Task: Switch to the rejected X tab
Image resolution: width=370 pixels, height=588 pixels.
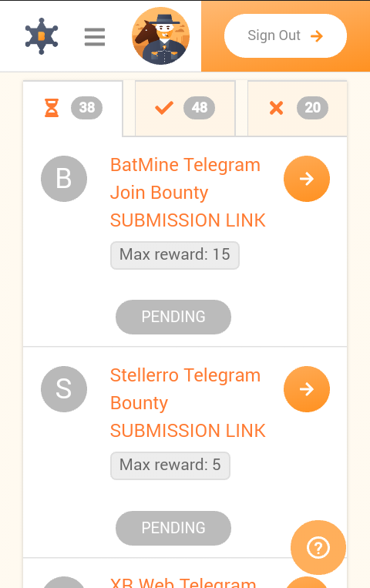Action: [298, 108]
